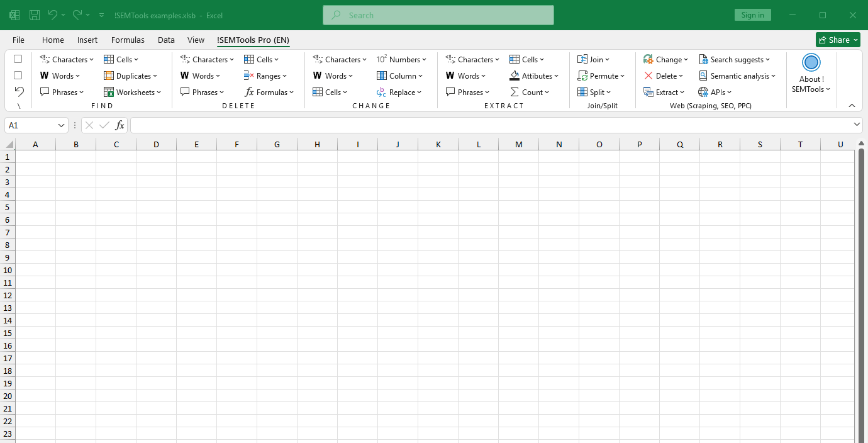Viewport: 868px width, 443px height.
Task: Select the Formulas deletion tool
Action: tap(269, 92)
